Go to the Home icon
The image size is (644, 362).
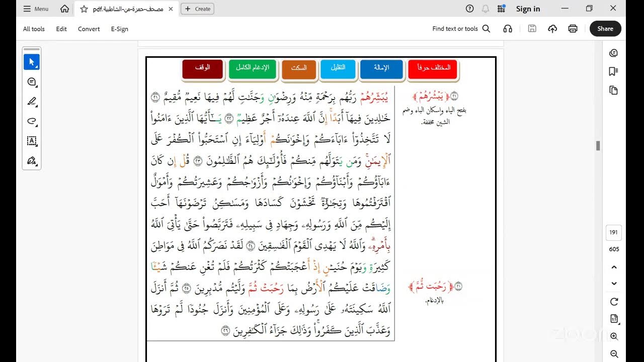pyautogui.click(x=65, y=9)
